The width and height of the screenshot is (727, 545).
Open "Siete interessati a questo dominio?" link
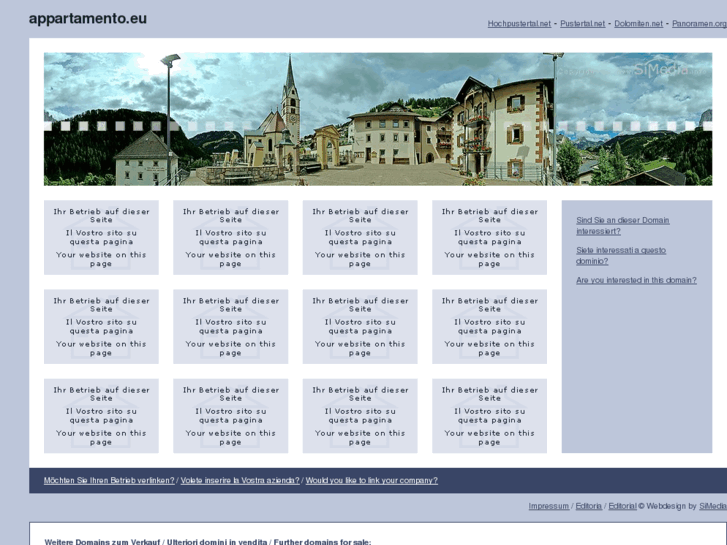pos(621,256)
